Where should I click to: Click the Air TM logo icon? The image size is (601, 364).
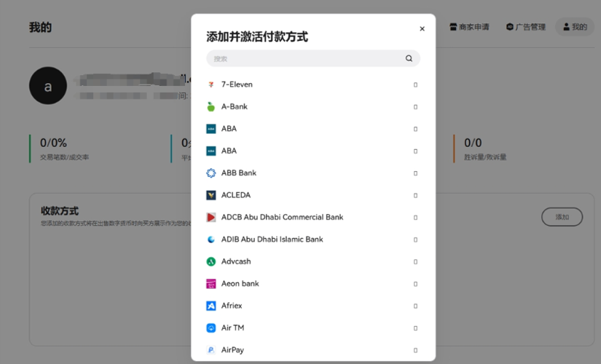(211, 328)
